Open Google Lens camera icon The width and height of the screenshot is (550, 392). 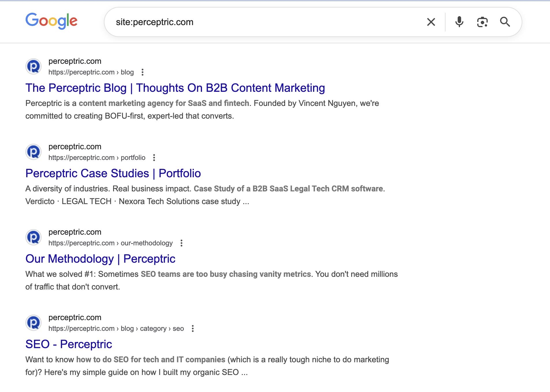pyautogui.click(x=482, y=22)
